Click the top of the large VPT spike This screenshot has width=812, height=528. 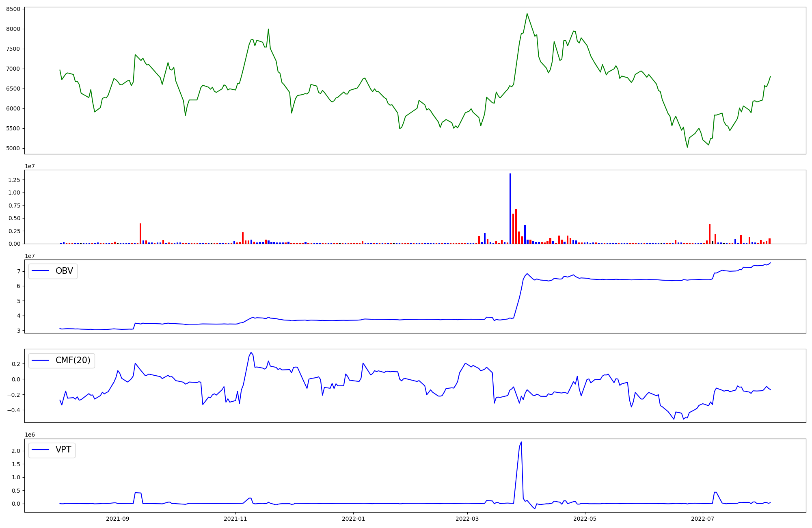521,442
